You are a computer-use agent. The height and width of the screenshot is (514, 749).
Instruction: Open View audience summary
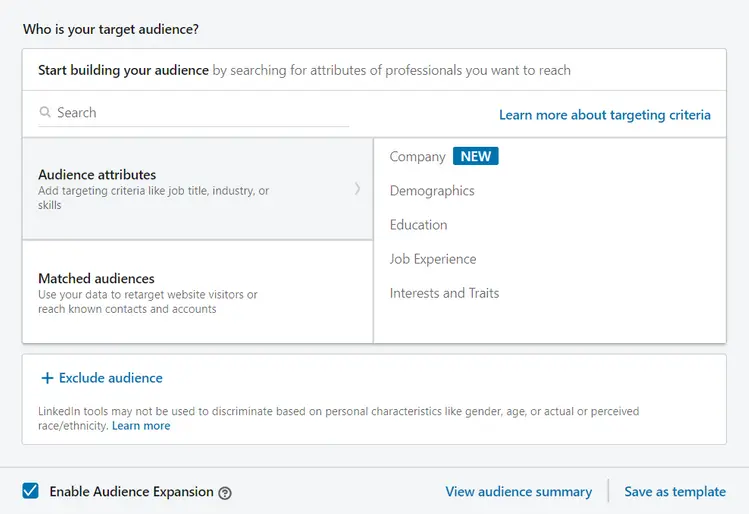coord(518,492)
